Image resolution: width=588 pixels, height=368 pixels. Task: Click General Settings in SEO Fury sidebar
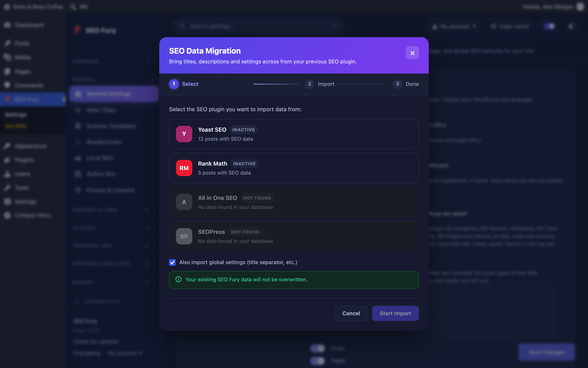tap(114, 94)
